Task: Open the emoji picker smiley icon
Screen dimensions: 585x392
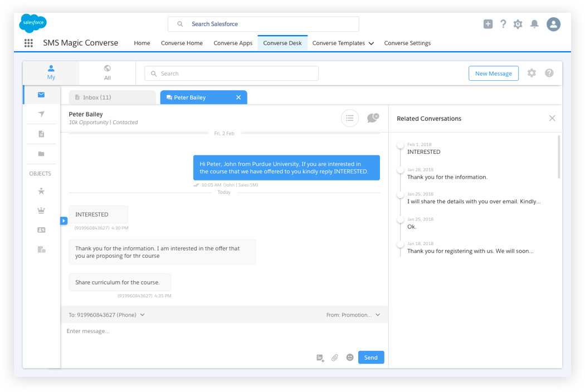Action: 350,357
